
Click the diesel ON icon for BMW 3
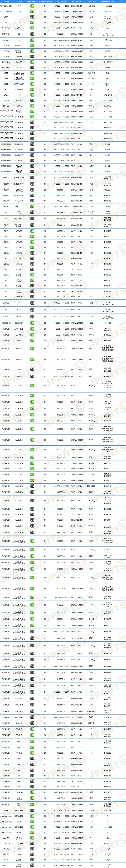click(x=32, y=17)
